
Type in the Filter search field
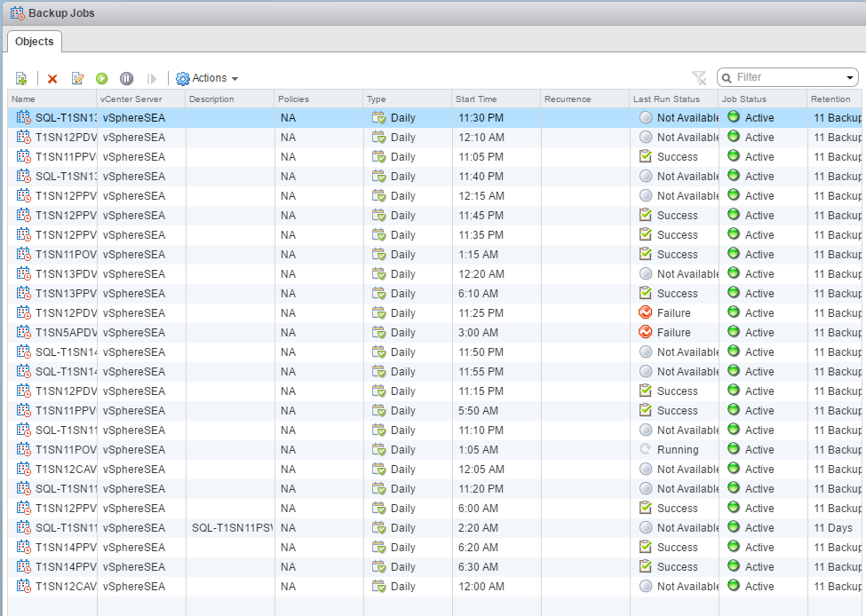(788, 78)
